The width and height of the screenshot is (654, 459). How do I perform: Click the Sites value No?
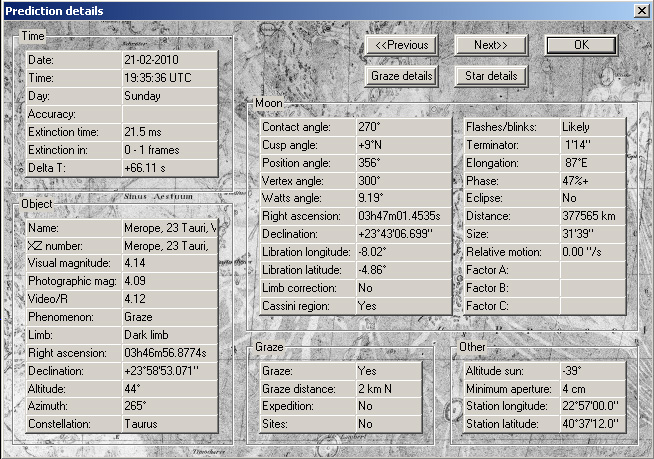click(389, 424)
